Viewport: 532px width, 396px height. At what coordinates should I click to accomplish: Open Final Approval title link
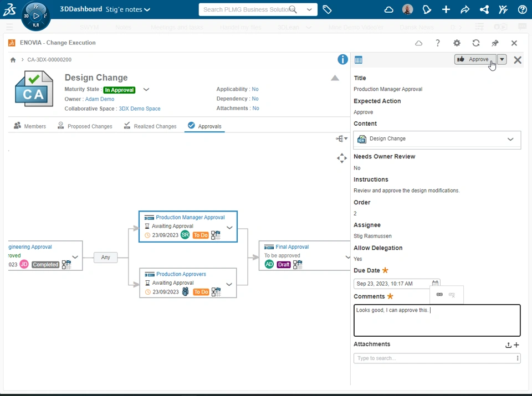coord(292,247)
